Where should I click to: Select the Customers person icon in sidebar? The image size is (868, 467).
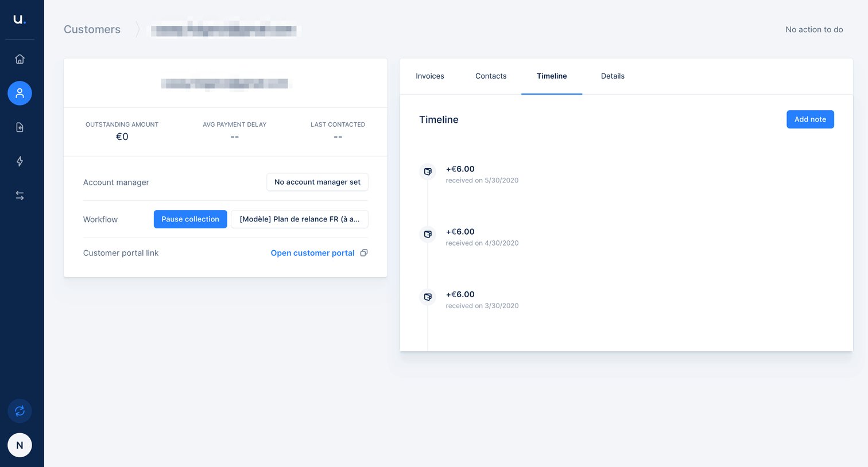click(x=20, y=93)
